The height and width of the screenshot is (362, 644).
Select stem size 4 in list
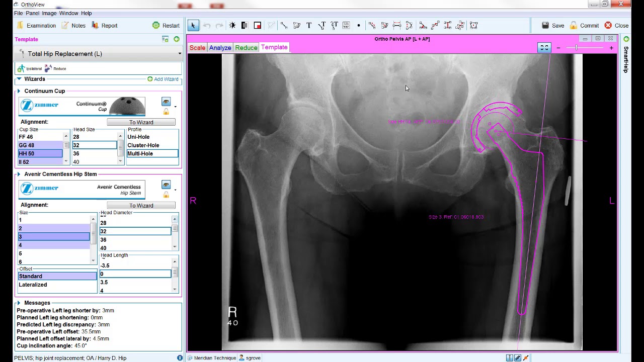(x=54, y=245)
